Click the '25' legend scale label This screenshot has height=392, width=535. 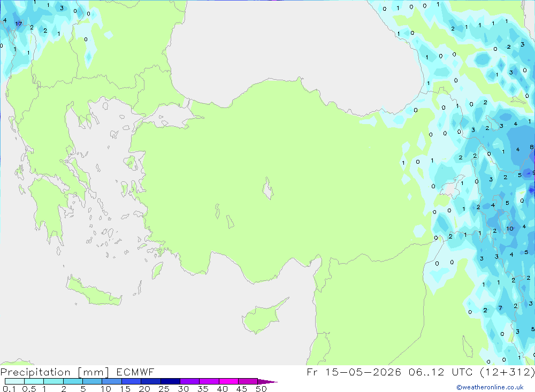pos(164,389)
